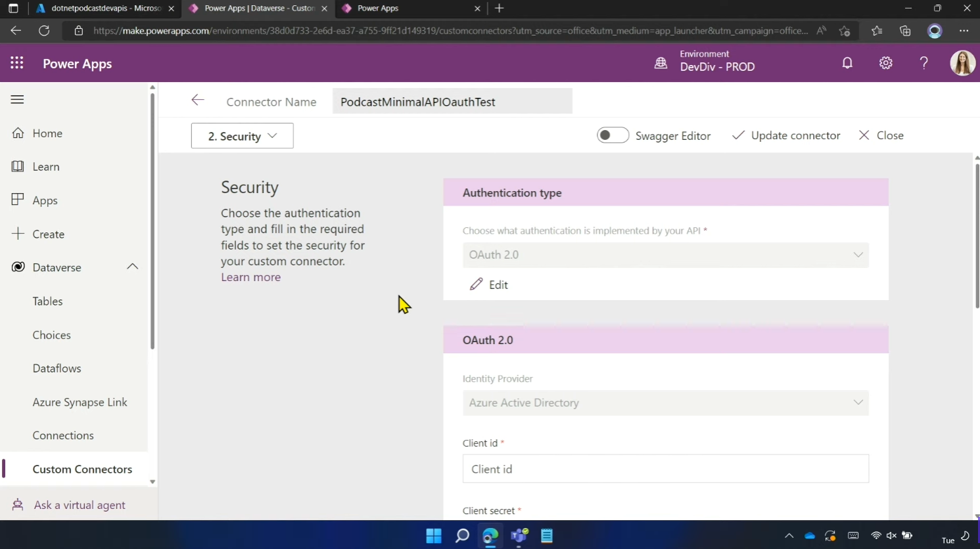Click the Ask a virtual agent link
The height and width of the screenshot is (549, 980).
80,505
